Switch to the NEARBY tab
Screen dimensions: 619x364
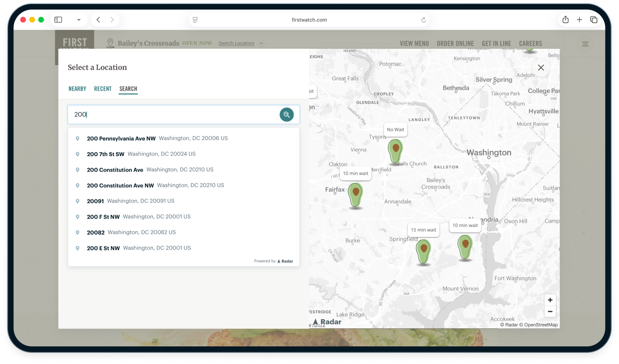(x=77, y=88)
